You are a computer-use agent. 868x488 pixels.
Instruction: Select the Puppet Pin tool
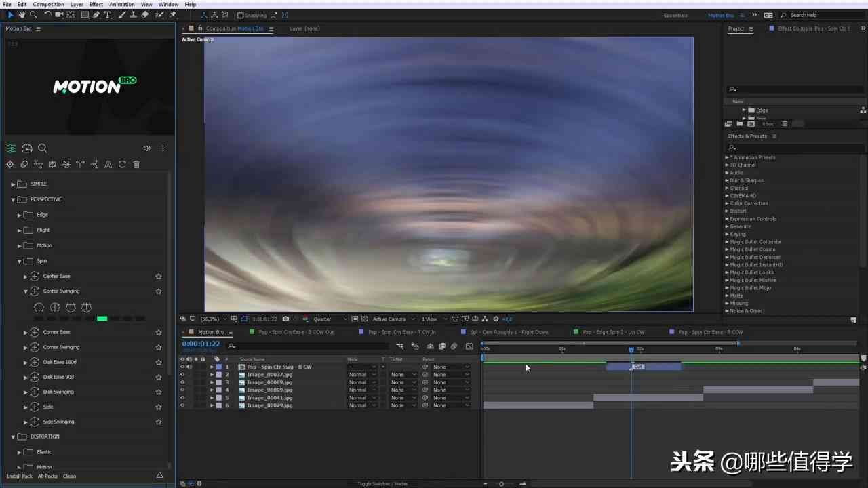coord(173,15)
